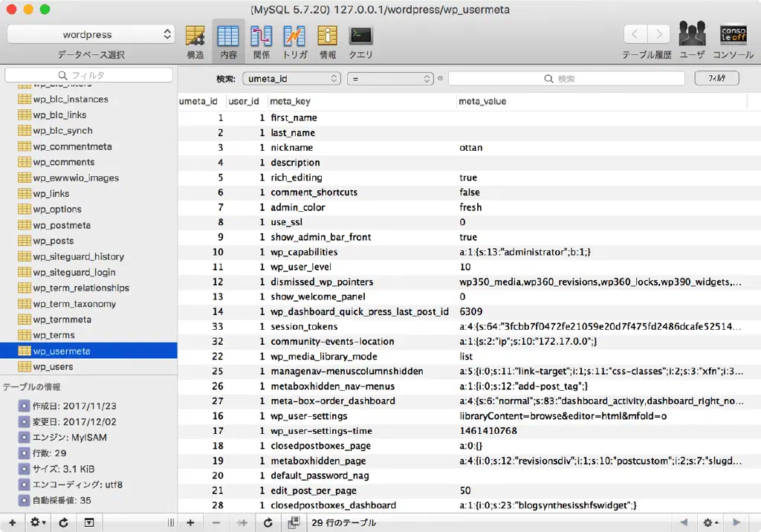Toggle the table information pane button

coord(88,522)
